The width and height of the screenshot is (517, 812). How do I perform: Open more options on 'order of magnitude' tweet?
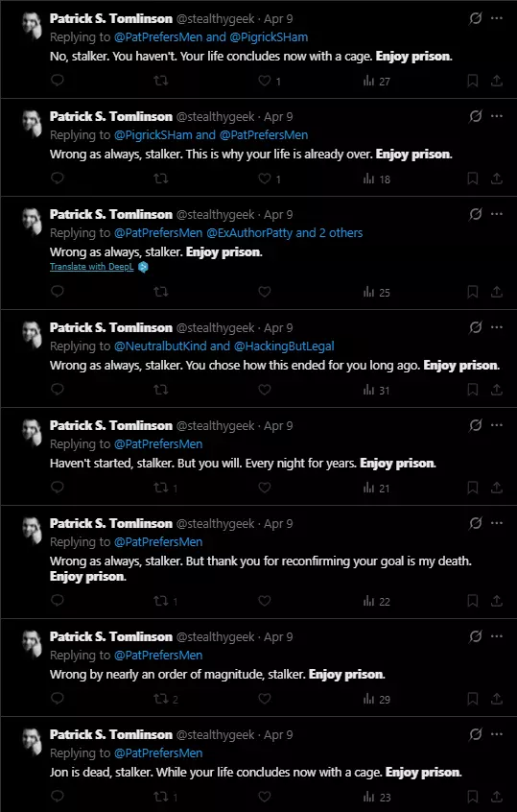click(497, 636)
